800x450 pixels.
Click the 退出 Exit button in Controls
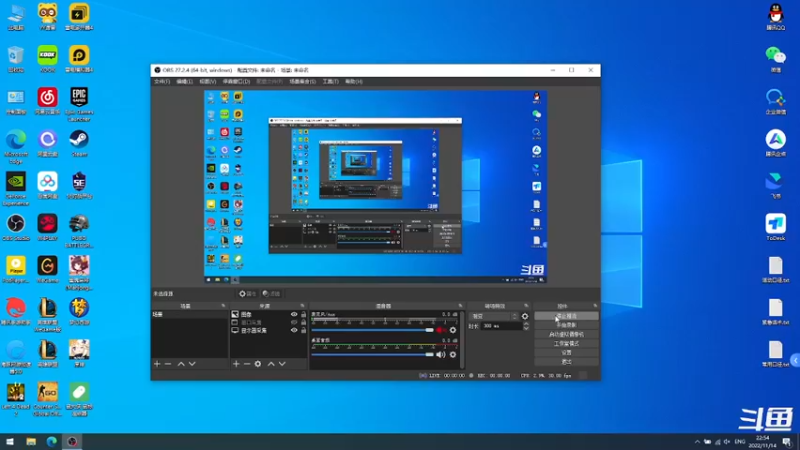566,362
